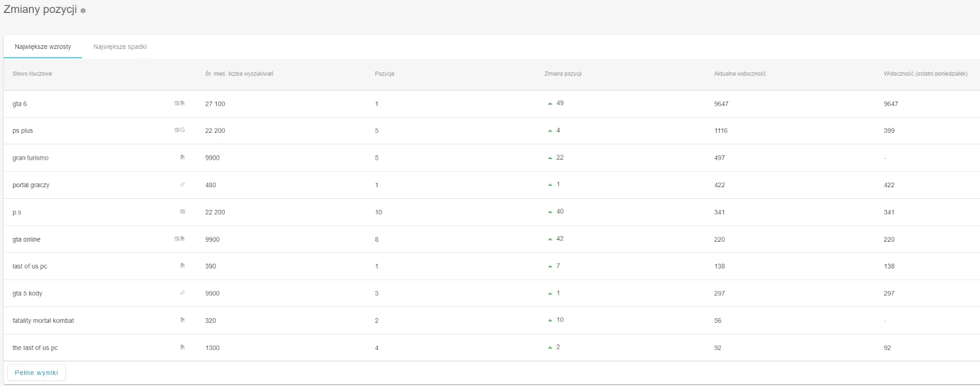Click the info icon beside Zmiany pozycji

(83, 10)
